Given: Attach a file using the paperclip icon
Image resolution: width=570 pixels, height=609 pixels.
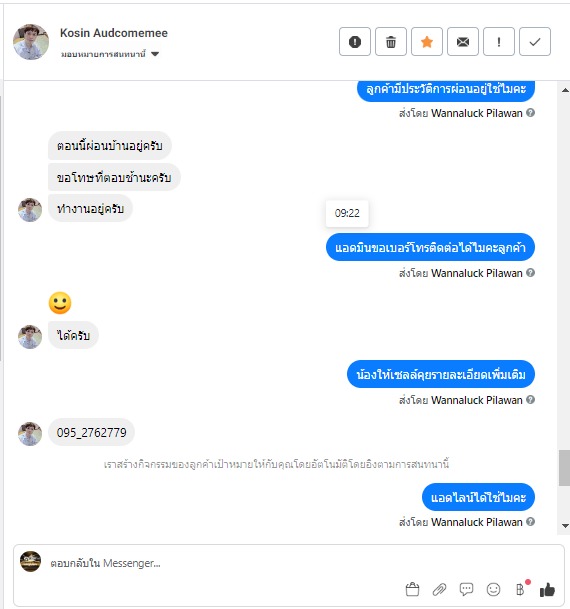Looking at the screenshot, I should click(x=439, y=589).
